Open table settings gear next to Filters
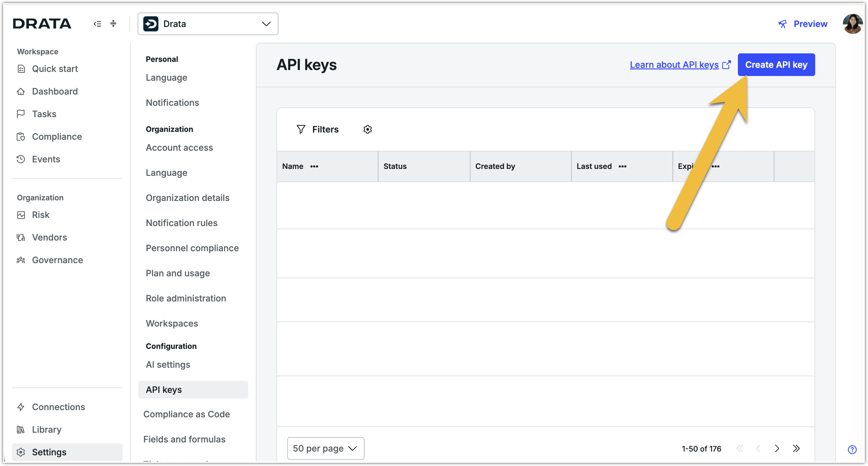This screenshot has width=868, height=466. pos(367,129)
